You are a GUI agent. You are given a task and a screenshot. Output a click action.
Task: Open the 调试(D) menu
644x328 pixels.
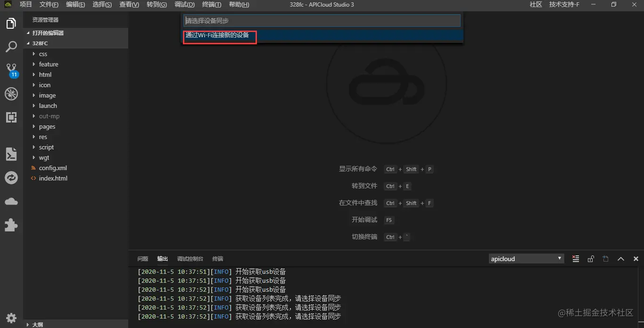(184, 5)
